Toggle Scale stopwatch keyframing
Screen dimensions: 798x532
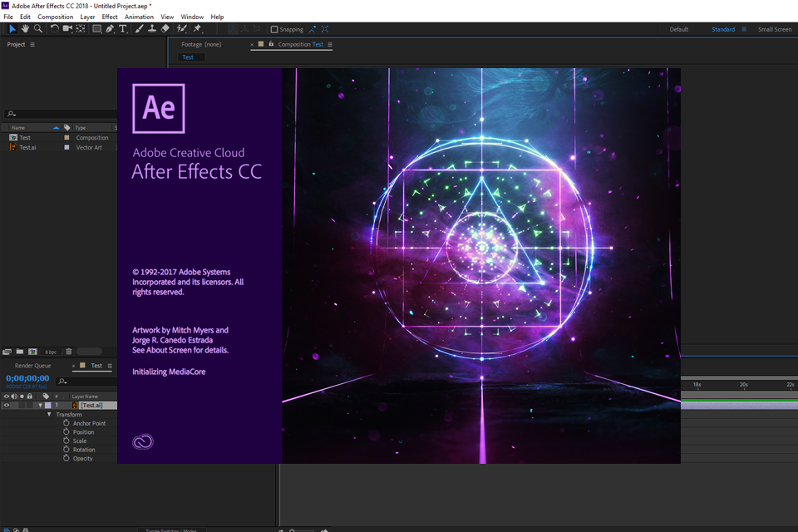(66, 441)
